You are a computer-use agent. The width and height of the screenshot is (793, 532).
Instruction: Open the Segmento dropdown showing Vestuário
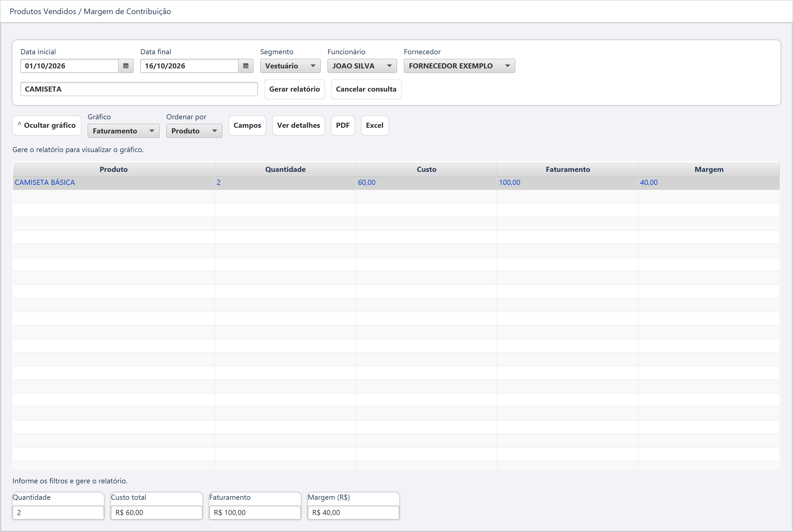pyautogui.click(x=290, y=66)
